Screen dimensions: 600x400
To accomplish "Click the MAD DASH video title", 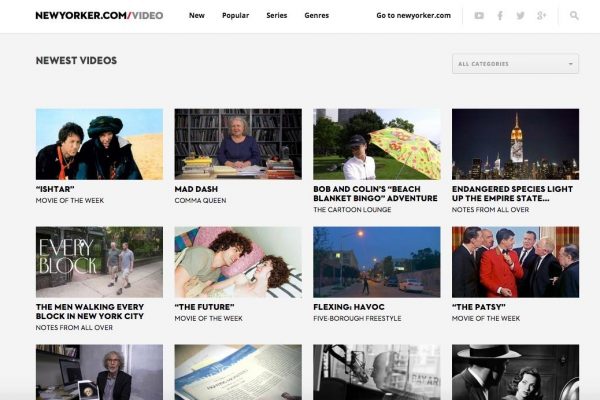I will (x=196, y=189).
